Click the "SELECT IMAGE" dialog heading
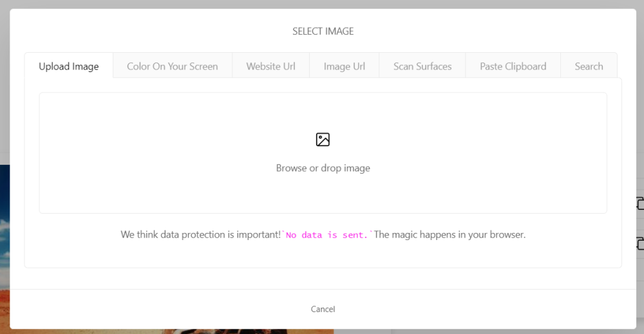 [323, 31]
